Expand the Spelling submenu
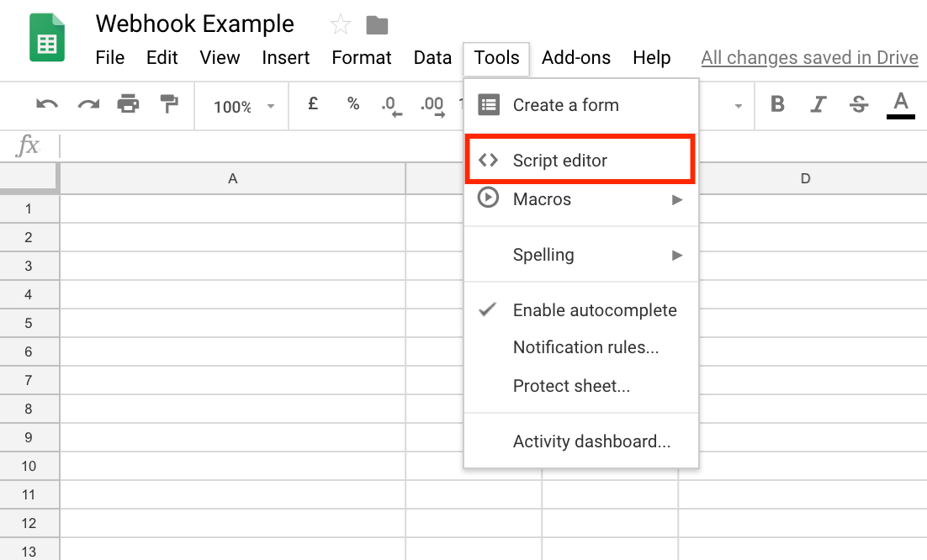927x560 pixels. pos(543,255)
